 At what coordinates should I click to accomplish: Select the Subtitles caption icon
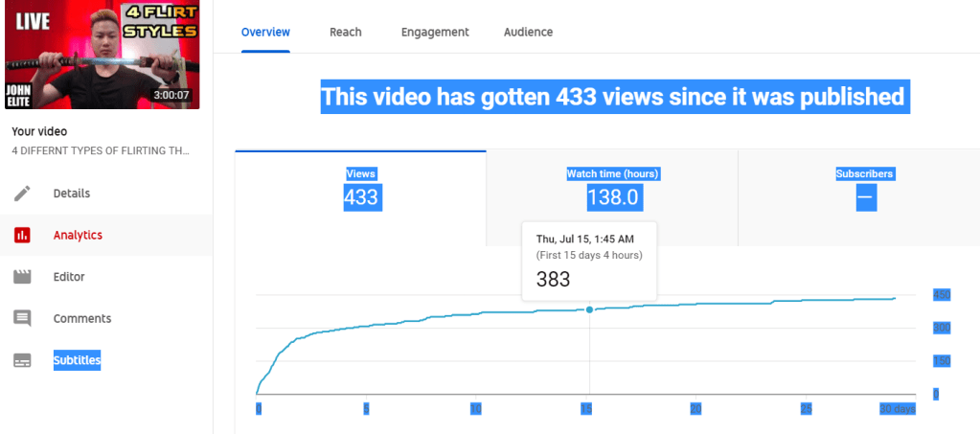22,360
